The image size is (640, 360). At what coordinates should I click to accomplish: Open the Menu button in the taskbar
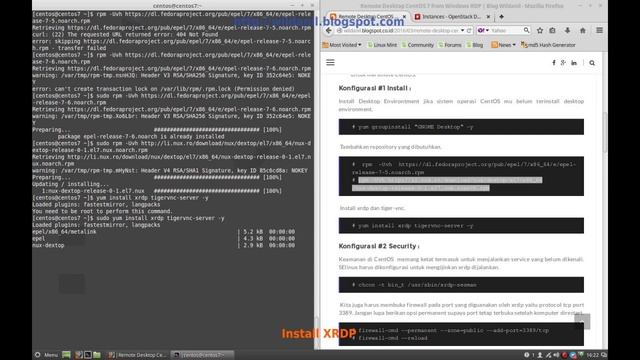[46, 355]
